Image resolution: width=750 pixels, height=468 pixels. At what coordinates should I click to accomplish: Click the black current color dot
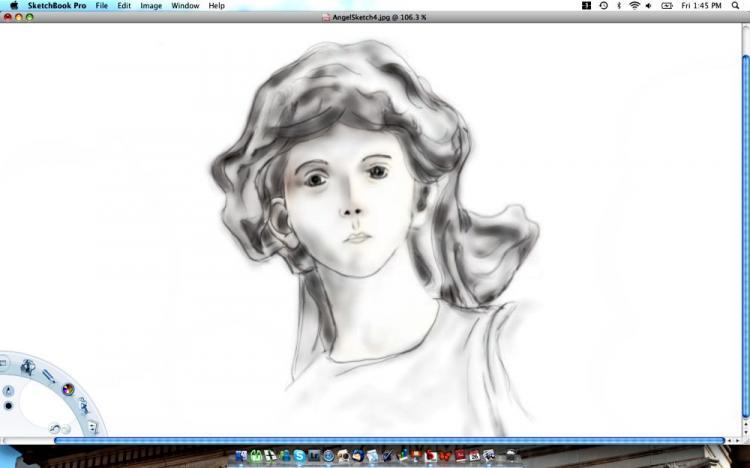tap(8, 406)
